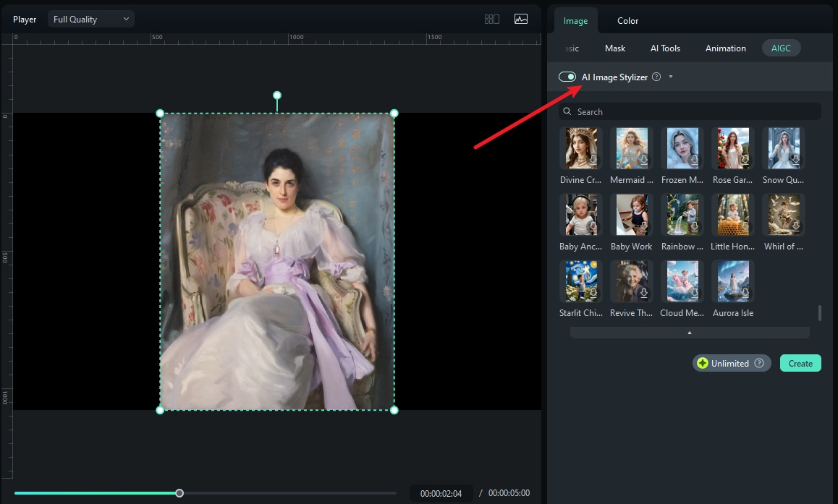Select the Rose Garden style thumbnail
838x504 pixels.
[733, 148]
